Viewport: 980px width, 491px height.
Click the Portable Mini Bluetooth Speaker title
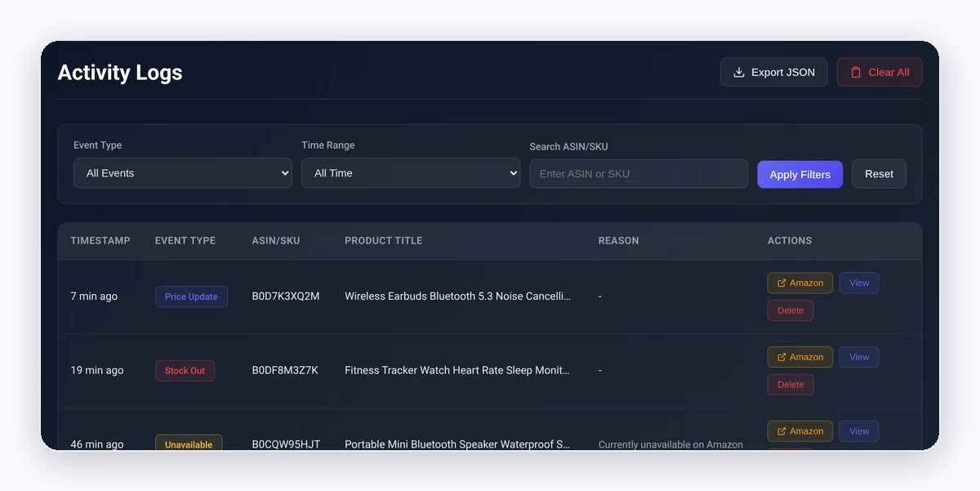click(x=457, y=444)
